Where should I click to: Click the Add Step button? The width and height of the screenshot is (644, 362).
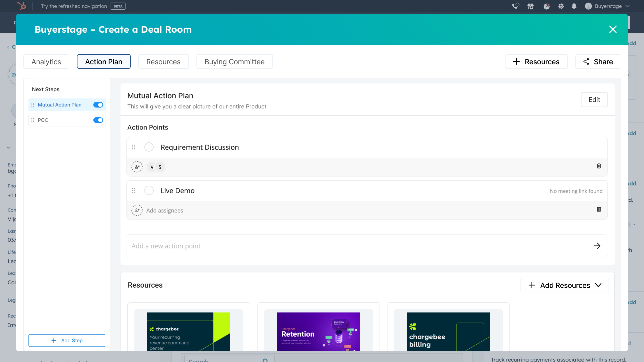pos(67,340)
